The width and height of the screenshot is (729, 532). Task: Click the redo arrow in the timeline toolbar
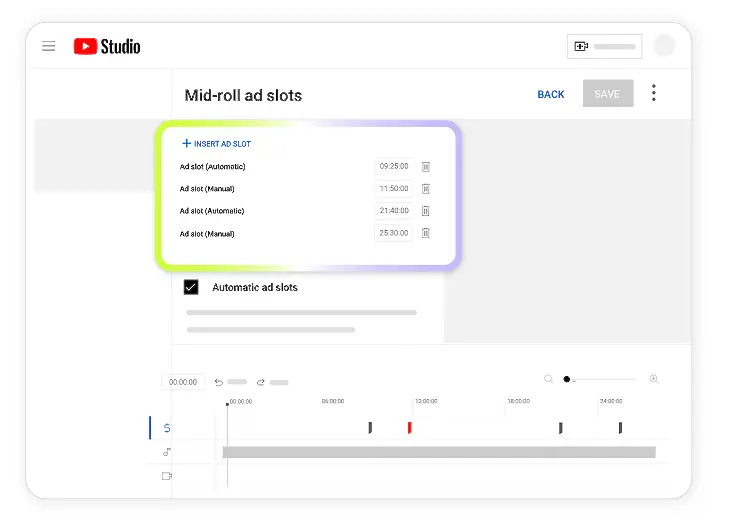(261, 382)
